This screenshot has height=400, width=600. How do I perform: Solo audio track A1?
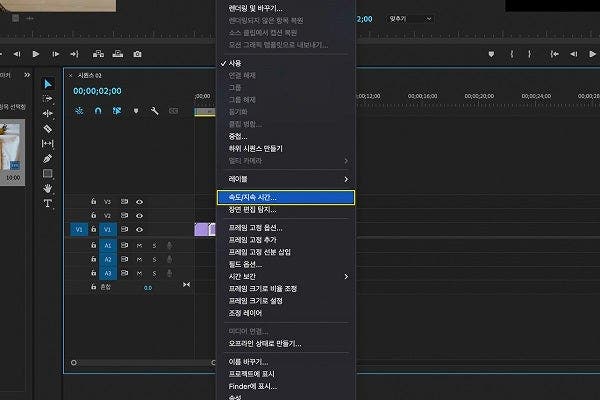(x=155, y=245)
